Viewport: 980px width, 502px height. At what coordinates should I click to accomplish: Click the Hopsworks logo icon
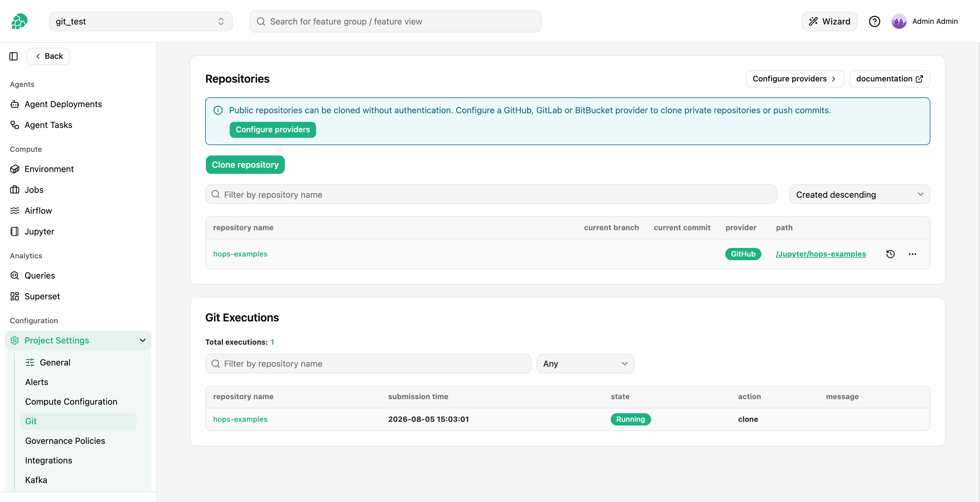(19, 21)
